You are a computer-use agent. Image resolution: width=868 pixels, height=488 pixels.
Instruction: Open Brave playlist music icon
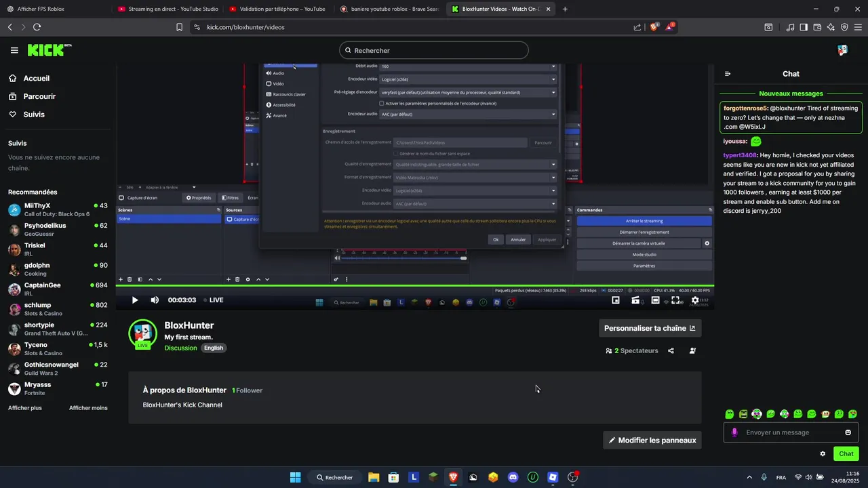(x=791, y=27)
